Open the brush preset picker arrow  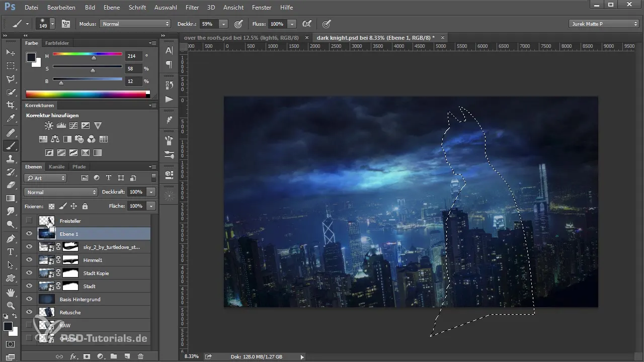pos(52,24)
